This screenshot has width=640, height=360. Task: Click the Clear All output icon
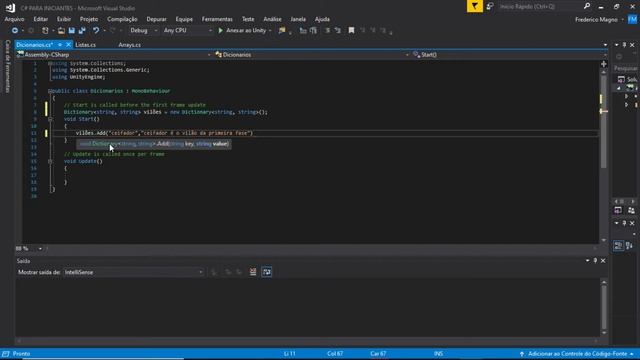pyautogui.click(x=253, y=272)
